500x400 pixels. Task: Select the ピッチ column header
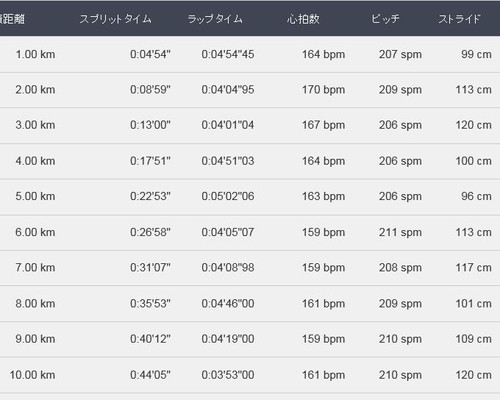pos(385,19)
